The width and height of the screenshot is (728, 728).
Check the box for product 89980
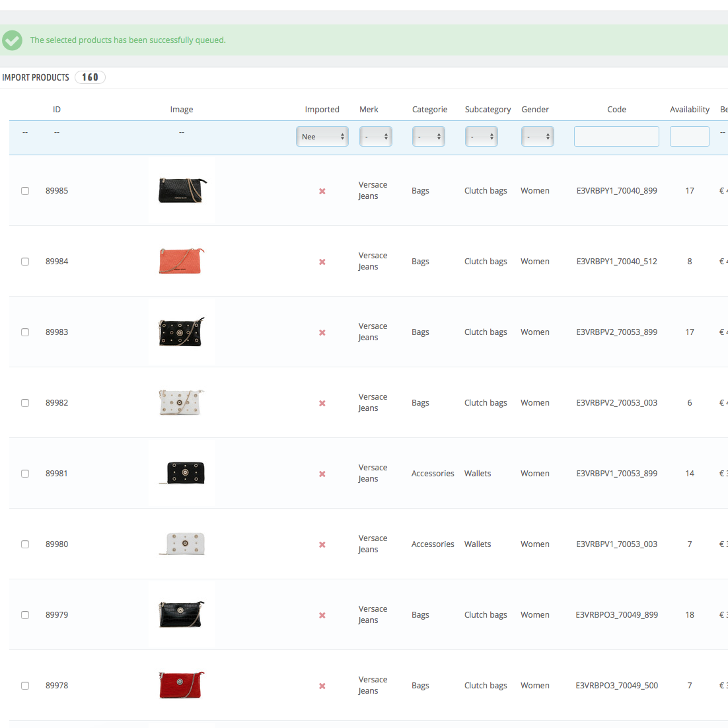tap(25, 544)
